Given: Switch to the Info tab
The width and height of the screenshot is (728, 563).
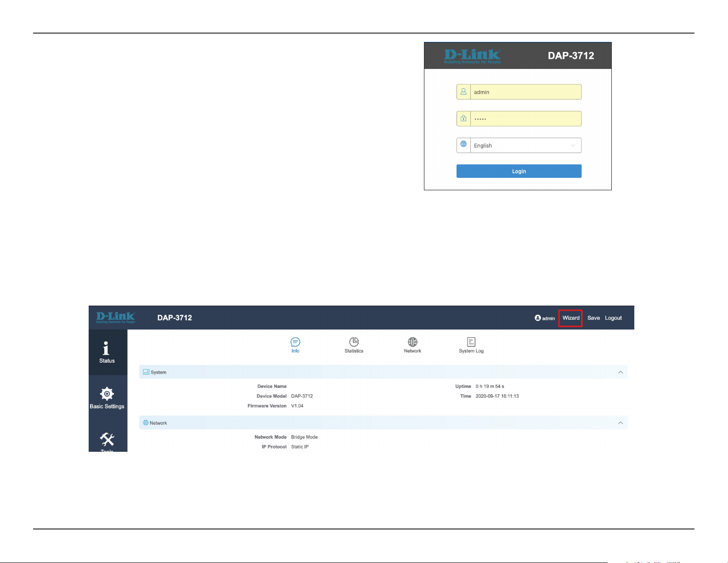Looking at the screenshot, I should pos(295,345).
